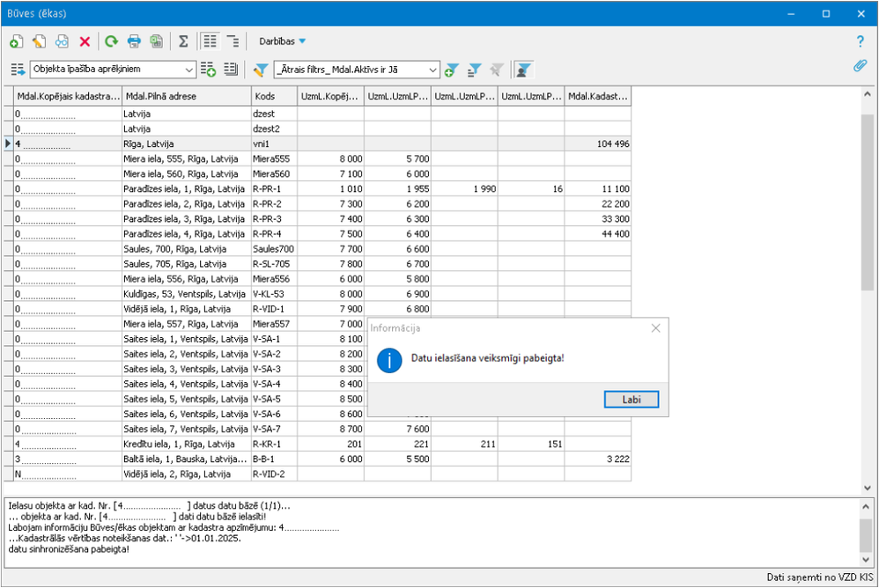Click the table scrollbar down arrow

tap(868, 488)
